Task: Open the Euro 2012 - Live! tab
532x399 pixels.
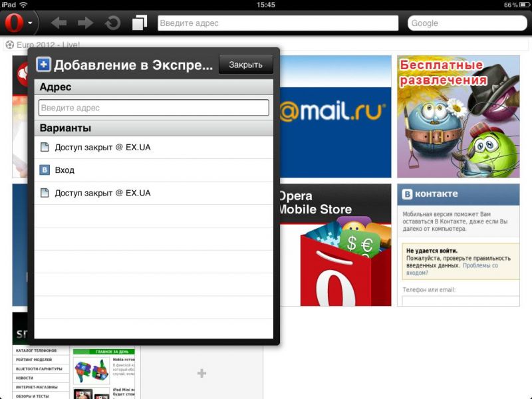Action: (x=43, y=45)
